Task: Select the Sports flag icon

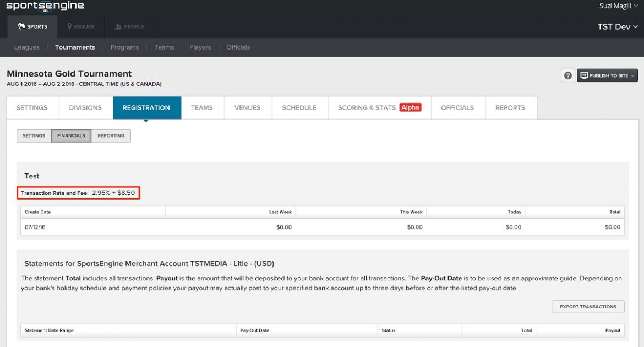Action: pos(21,26)
